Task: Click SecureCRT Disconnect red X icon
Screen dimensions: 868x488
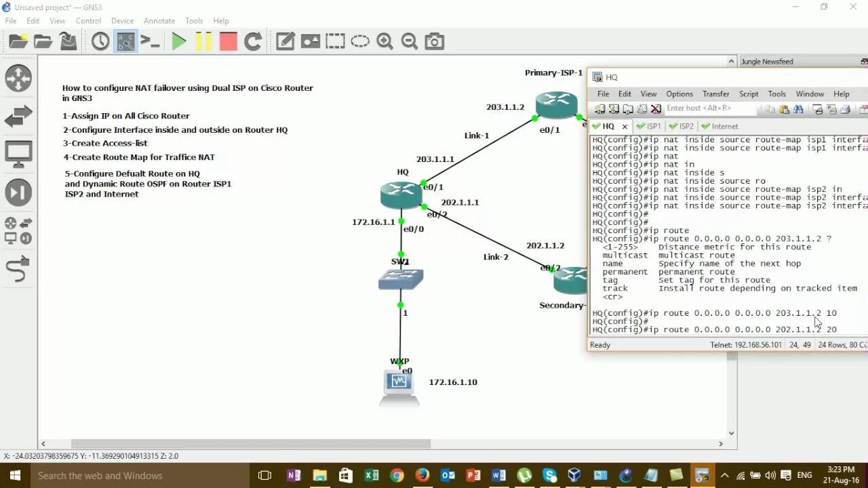Action: [x=656, y=109]
